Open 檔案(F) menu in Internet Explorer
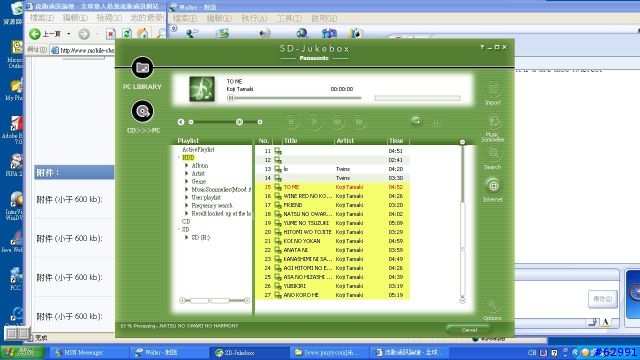 pos(42,18)
